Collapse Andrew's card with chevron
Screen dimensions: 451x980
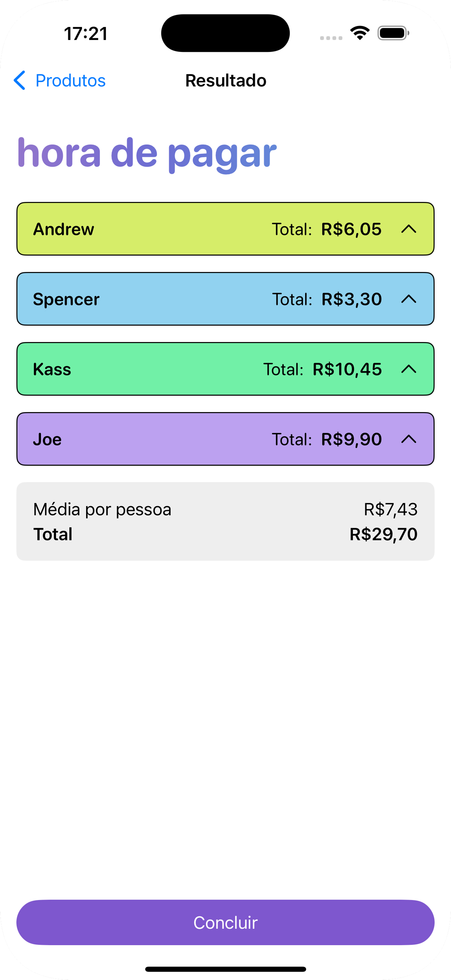pyautogui.click(x=408, y=229)
